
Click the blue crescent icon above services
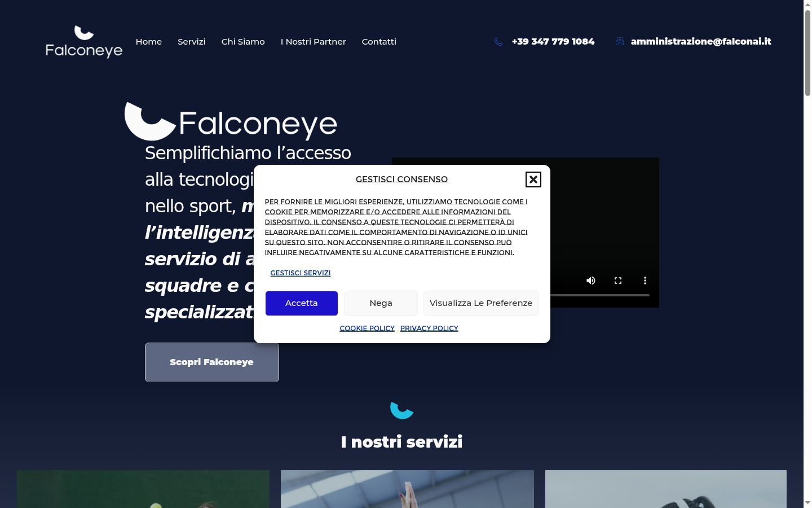(x=402, y=410)
